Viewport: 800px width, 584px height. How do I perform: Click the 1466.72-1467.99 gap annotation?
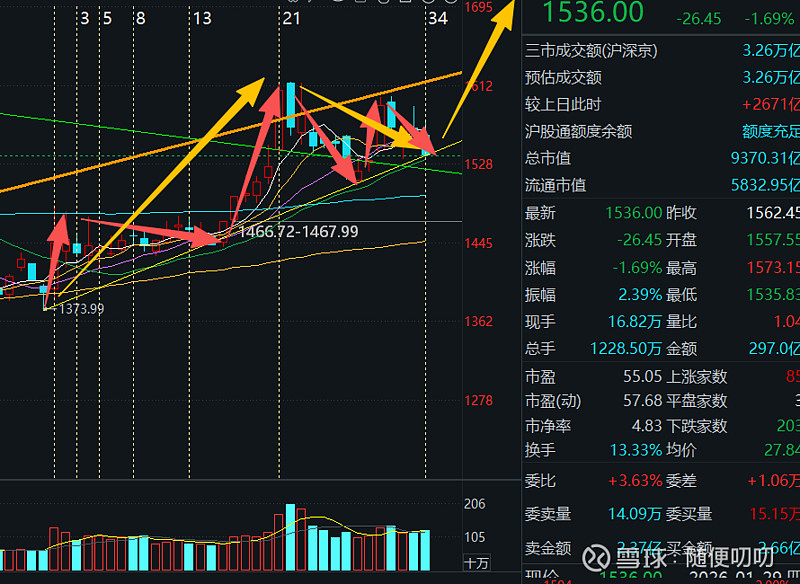tap(299, 232)
